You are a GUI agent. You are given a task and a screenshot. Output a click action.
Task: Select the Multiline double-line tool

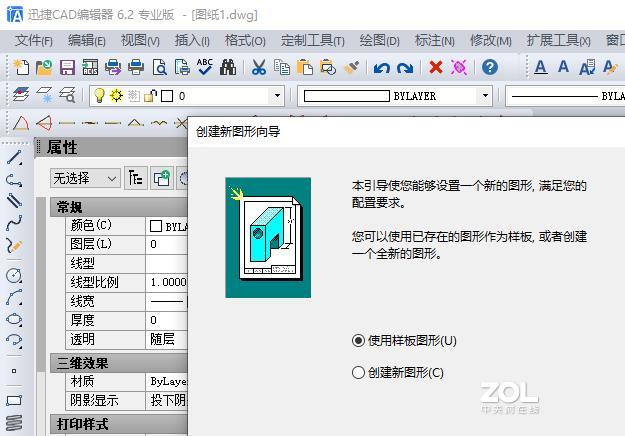pos(14,200)
